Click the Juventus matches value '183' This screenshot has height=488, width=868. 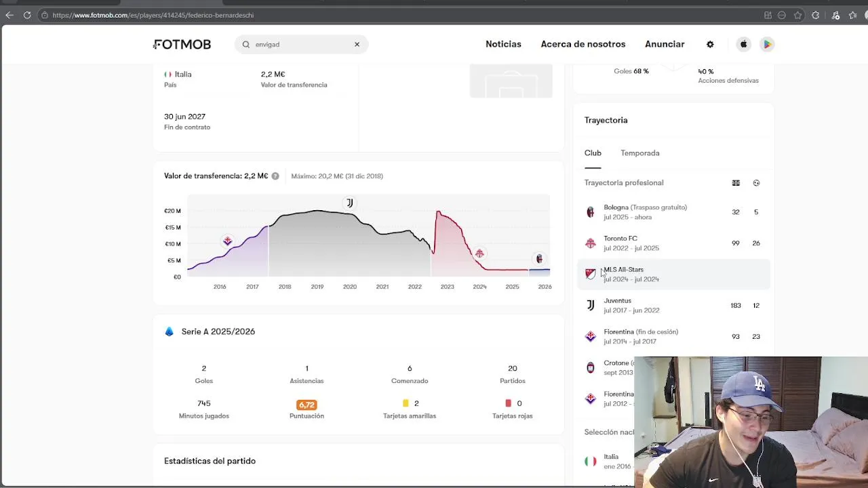click(x=736, y=306)
